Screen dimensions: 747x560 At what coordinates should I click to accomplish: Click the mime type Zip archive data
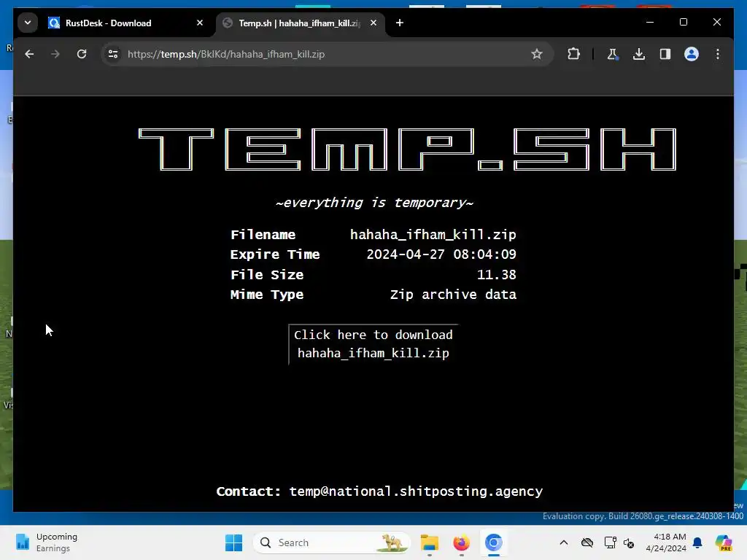(453, 295)
